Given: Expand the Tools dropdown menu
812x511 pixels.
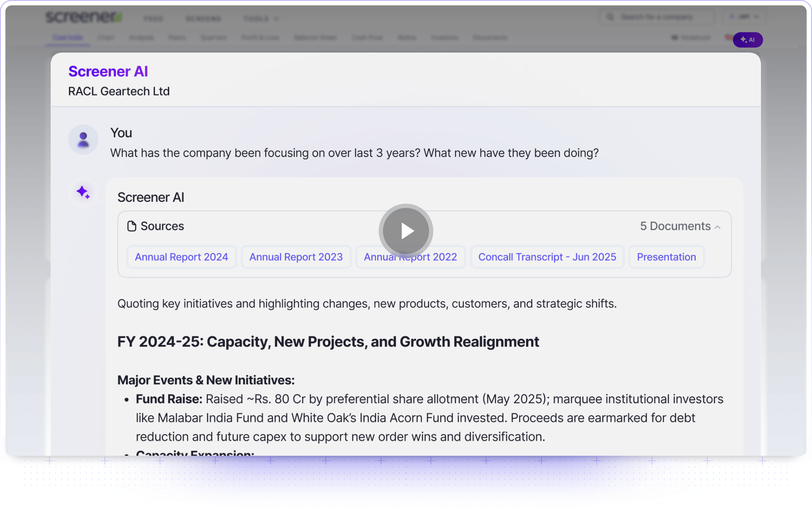Looking at the screenshot, I should (261, 18).
